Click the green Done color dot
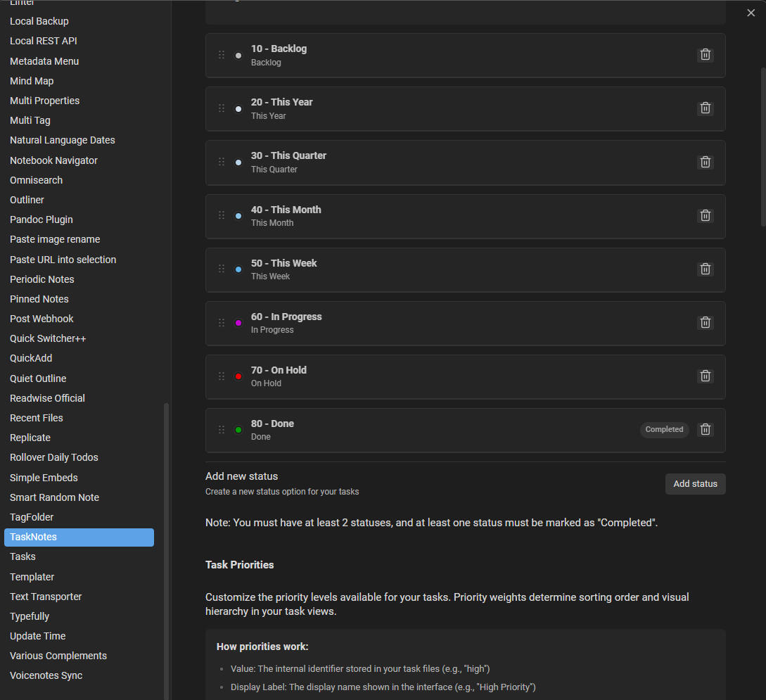The width and height of the screenshot is (766, 700). click(238, 430)
